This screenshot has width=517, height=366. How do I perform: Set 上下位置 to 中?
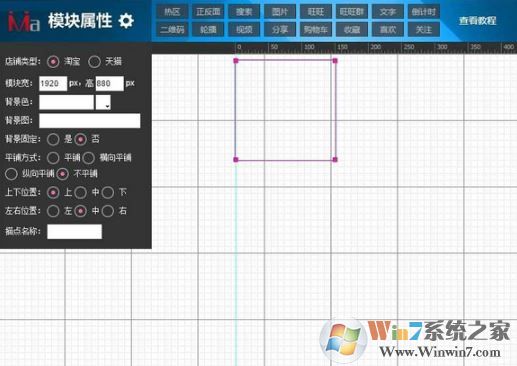tap(80, 192)
